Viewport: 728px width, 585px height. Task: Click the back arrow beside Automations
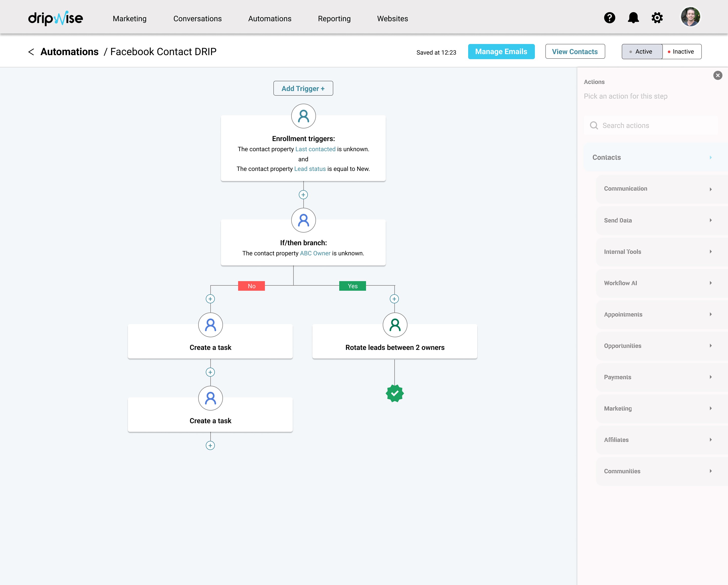31,52
